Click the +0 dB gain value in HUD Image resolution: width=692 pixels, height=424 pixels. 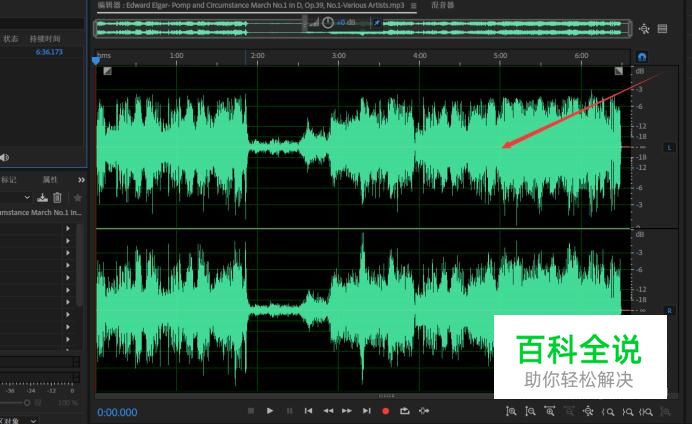pos(346,22)
